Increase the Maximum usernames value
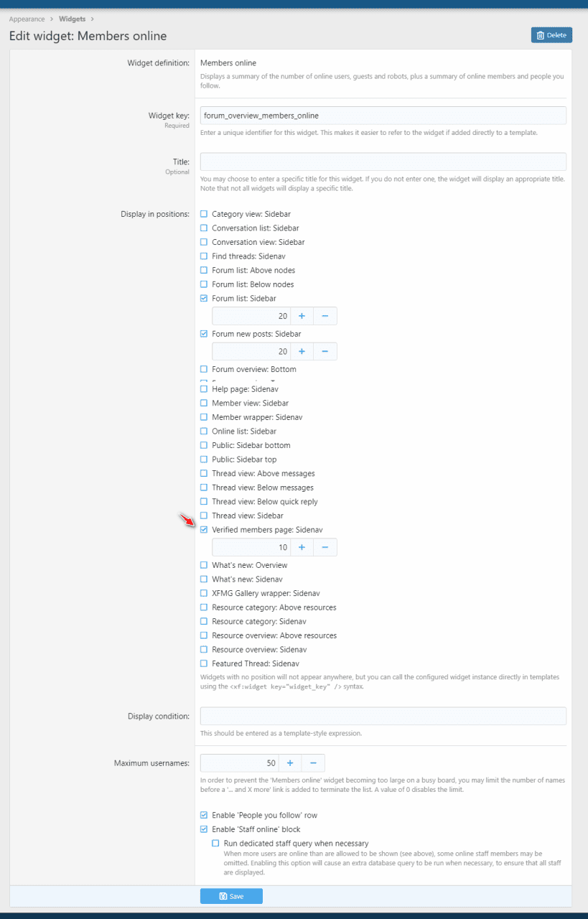Image resolution: width=588 pixels, height=919 pixels. coord(289,762)
